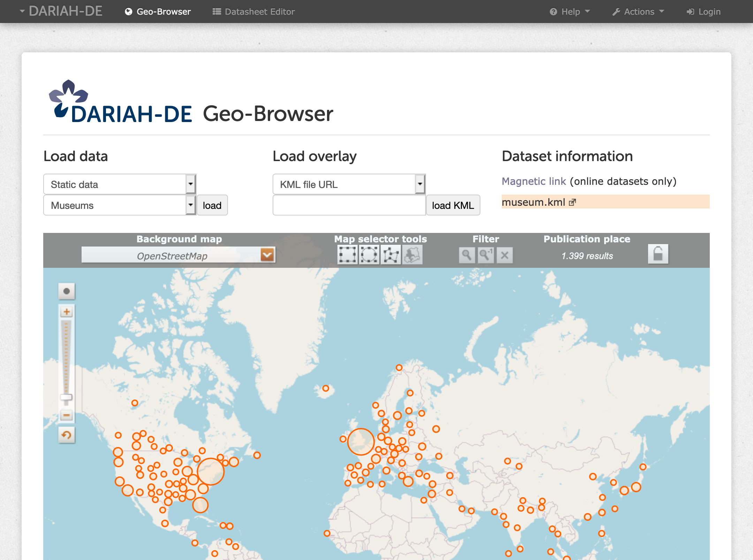Click the 'Dataset information' heading
This screenshot has width=753, height=560.
[x=567, y=156]
